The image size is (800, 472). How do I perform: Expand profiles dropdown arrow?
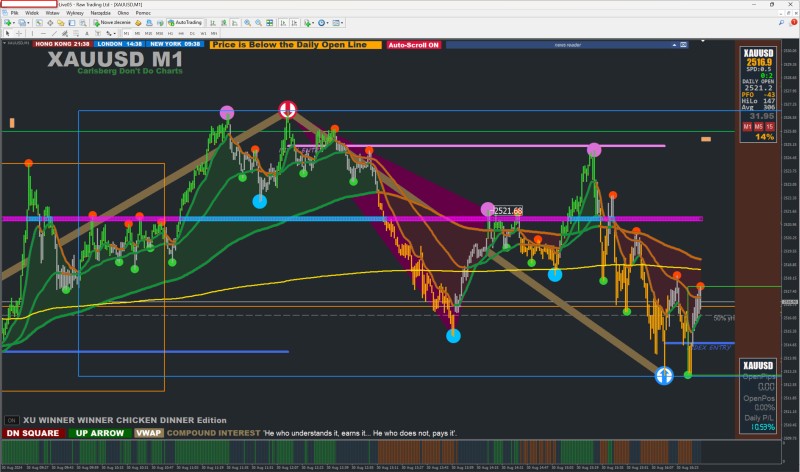click(28, 23)
